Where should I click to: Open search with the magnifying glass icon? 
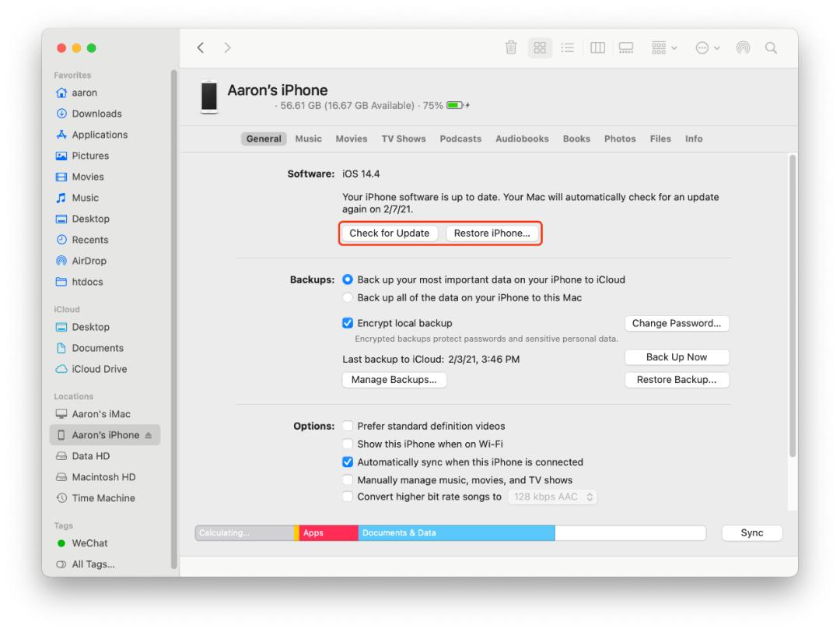pos(771,47)
